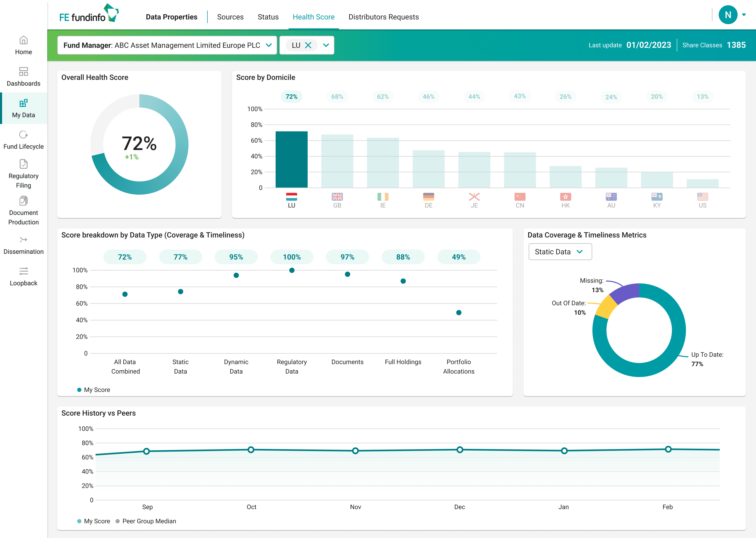Select the Fund Lifecycle icon
Screen dimensions: 756x538
24,134
